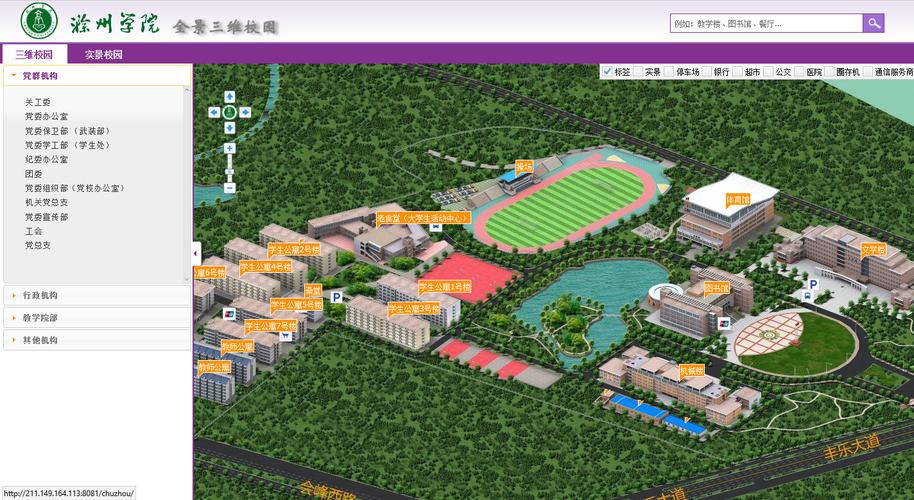Click the bus stop icon near 文学楼

[807, 296]
